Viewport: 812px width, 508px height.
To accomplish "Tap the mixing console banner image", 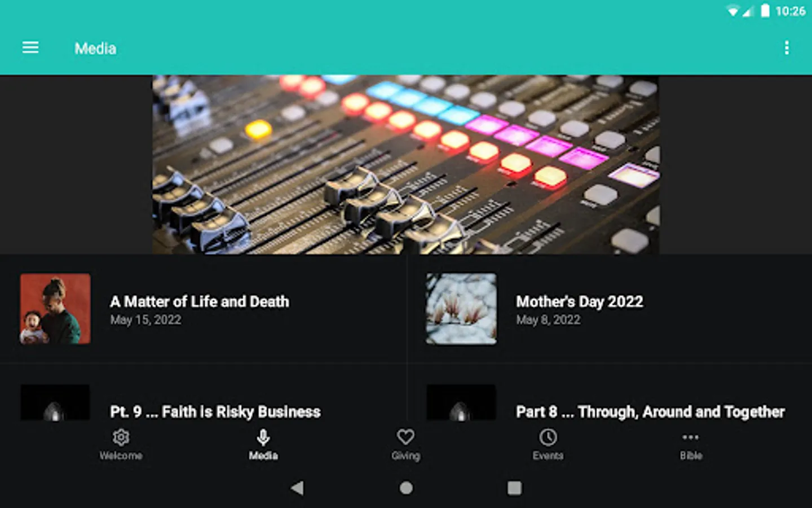I will click(x=405, y=164).
